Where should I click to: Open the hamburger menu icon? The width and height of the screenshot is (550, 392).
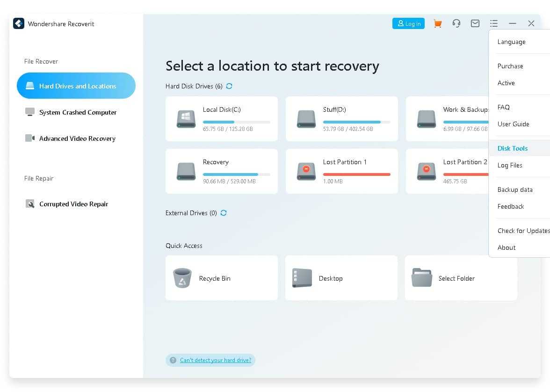(494, 23)
